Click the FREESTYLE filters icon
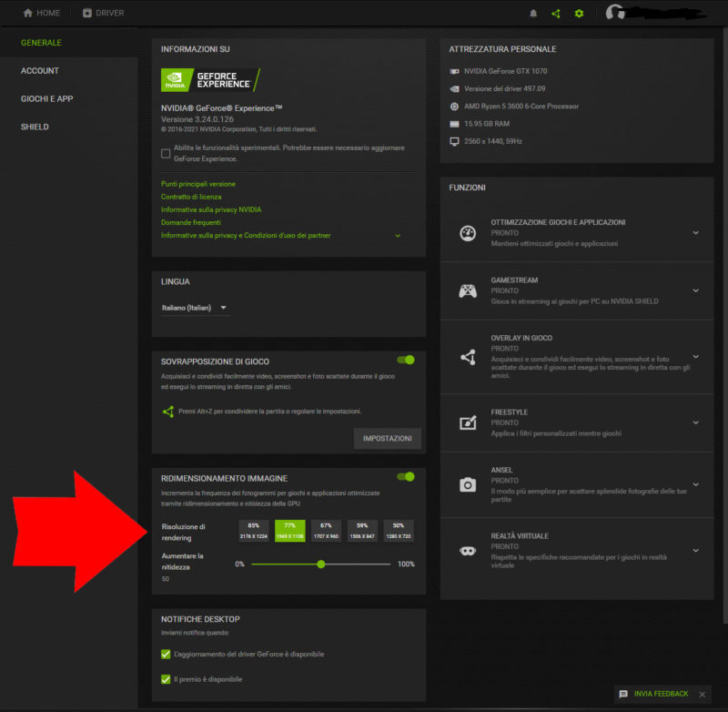This screenshot has width=728, height=712. pyautogui.click(x=467, y=421)
